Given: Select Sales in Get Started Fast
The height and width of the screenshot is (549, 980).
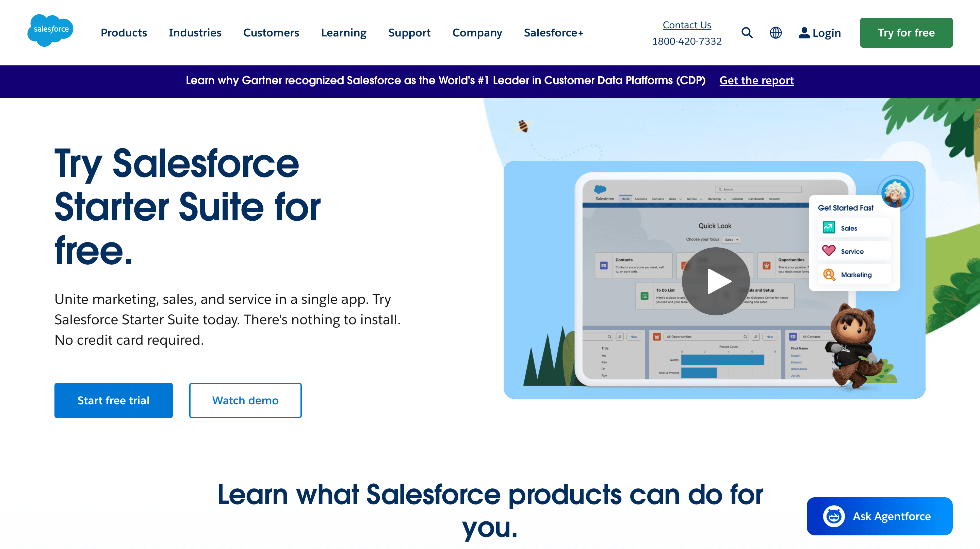Looking at the screenshot, I should tap(854, 228).
